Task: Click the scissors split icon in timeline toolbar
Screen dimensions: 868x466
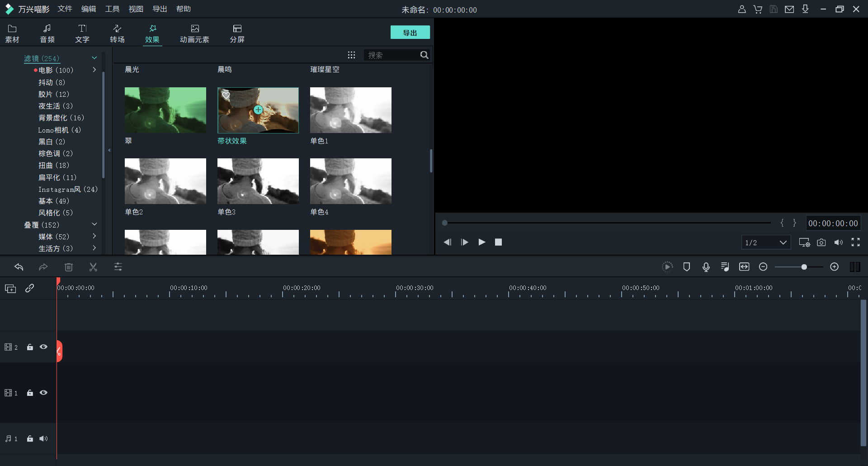Action: (93, 267)
